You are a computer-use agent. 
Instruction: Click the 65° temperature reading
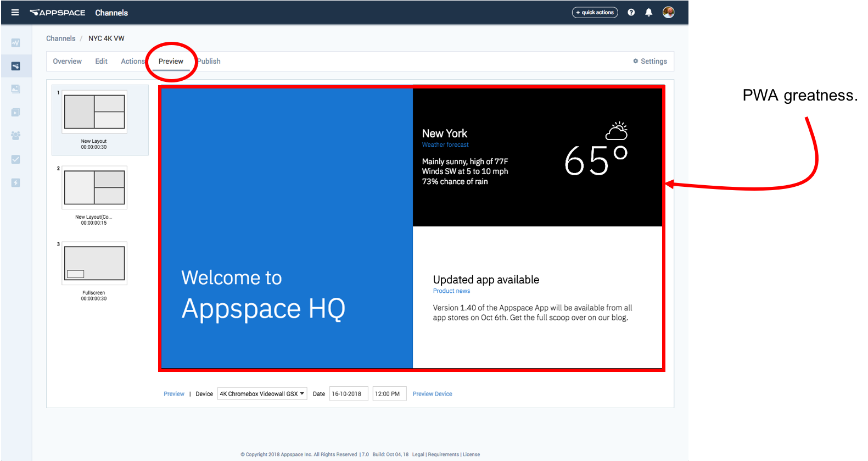point(596,160)
